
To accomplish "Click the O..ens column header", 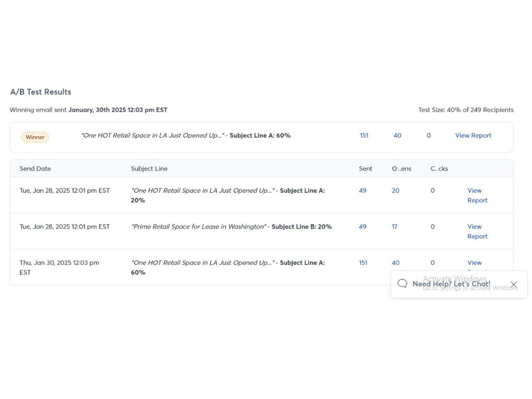I will [x=401, y=169].
